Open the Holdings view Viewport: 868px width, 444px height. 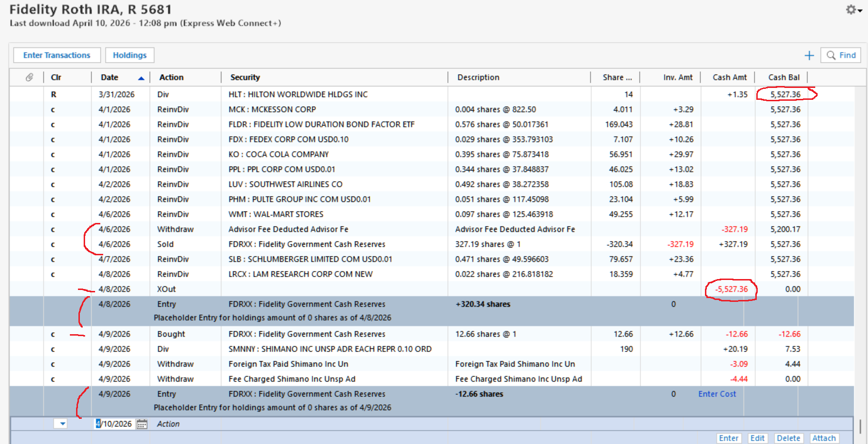coord(130,55)
